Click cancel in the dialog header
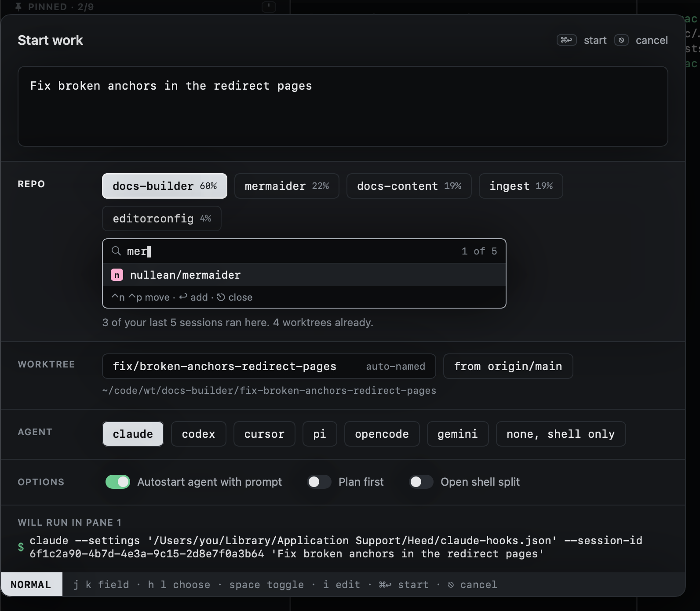700x611 pixels. pyautogui.click(x=652, y=40)
